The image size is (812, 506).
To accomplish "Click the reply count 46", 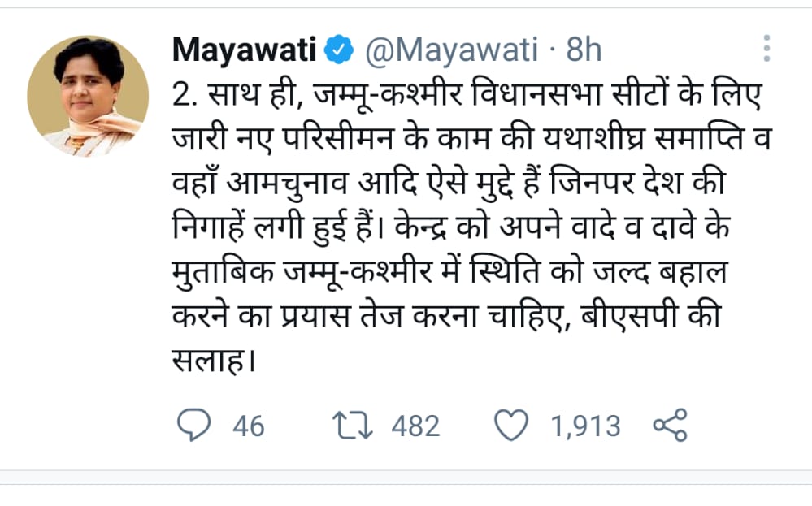I will tap(248, 426).
